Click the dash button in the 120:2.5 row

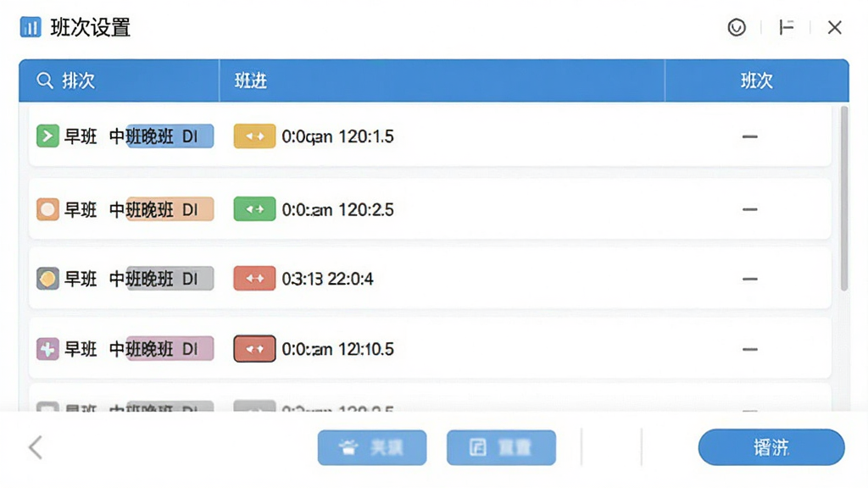[749, 210]
